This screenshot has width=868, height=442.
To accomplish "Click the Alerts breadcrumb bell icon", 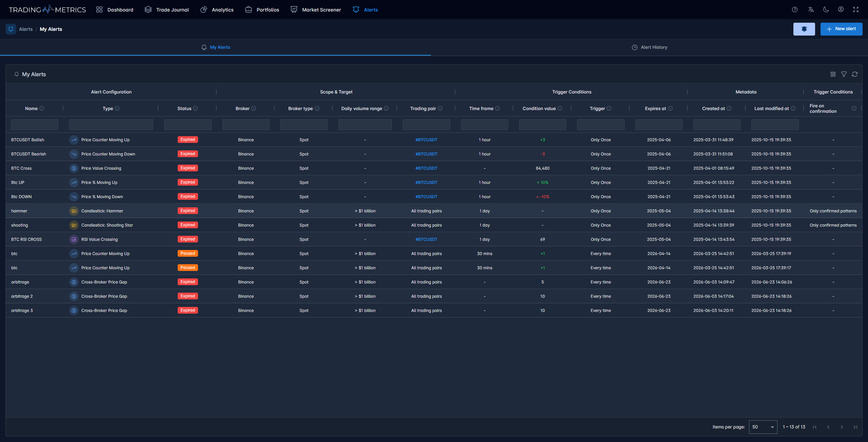I will tap(11, 29).
